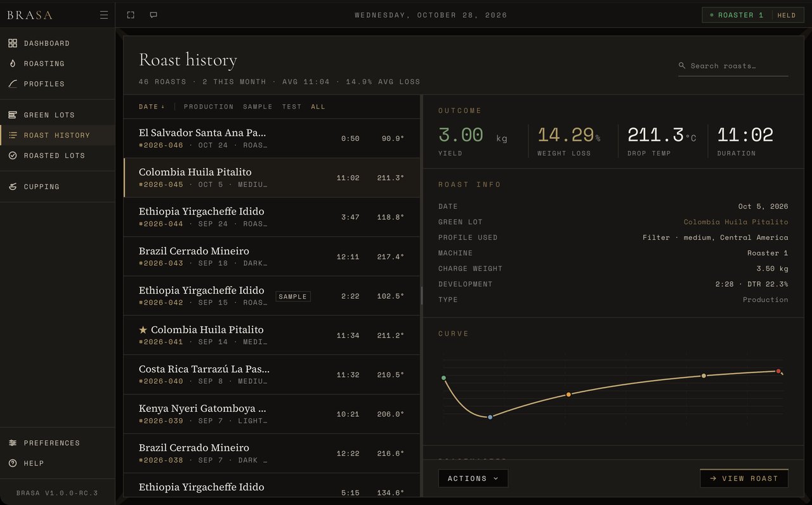Click the Dashboard grid icon in the sidebar
This screenshot has width=812, height=505.
point(13,43)
